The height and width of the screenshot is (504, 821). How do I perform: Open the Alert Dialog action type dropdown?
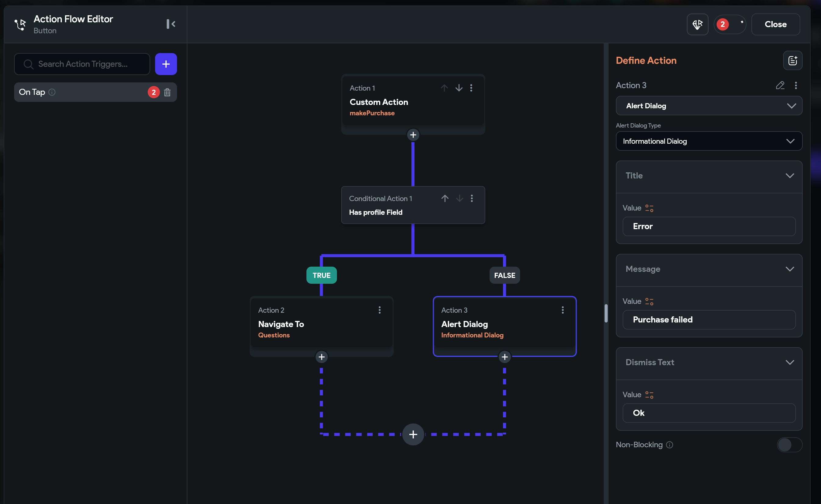coord(709,106)
